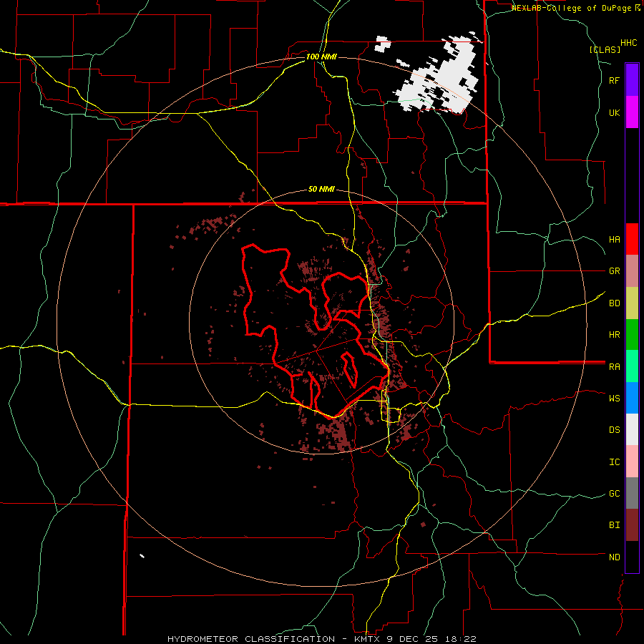Click the 'DS' legend label

tap(614, 430)
